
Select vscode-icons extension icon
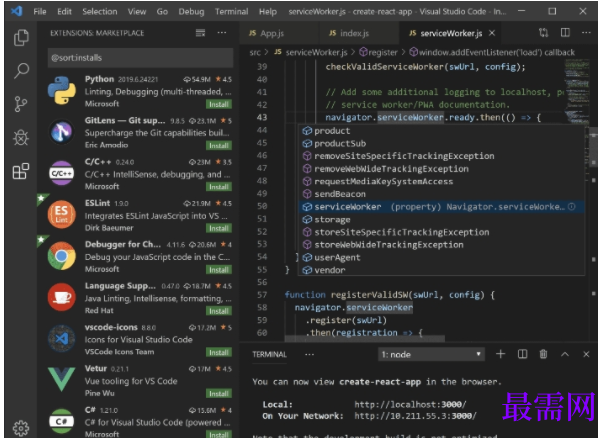[x=62, y=338]
